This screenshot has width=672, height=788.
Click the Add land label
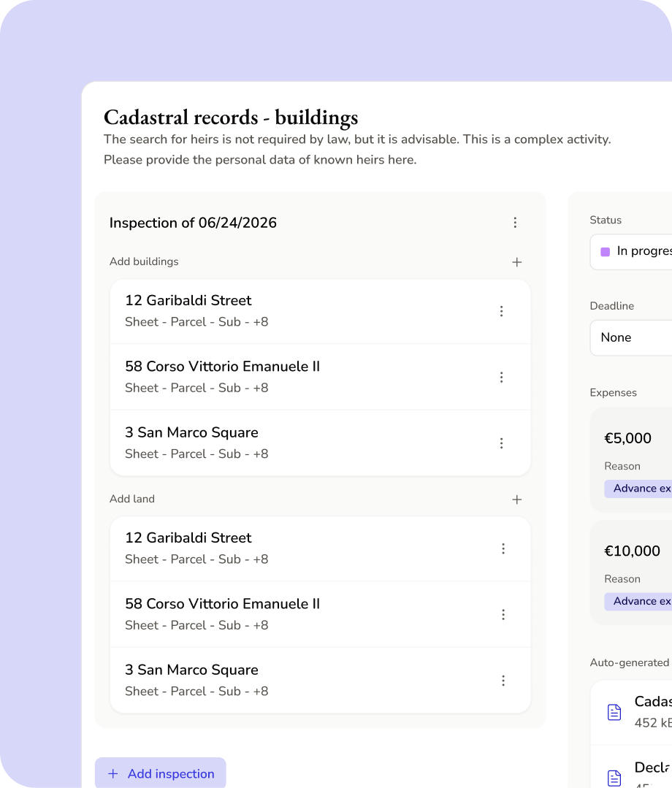(132, 499)
